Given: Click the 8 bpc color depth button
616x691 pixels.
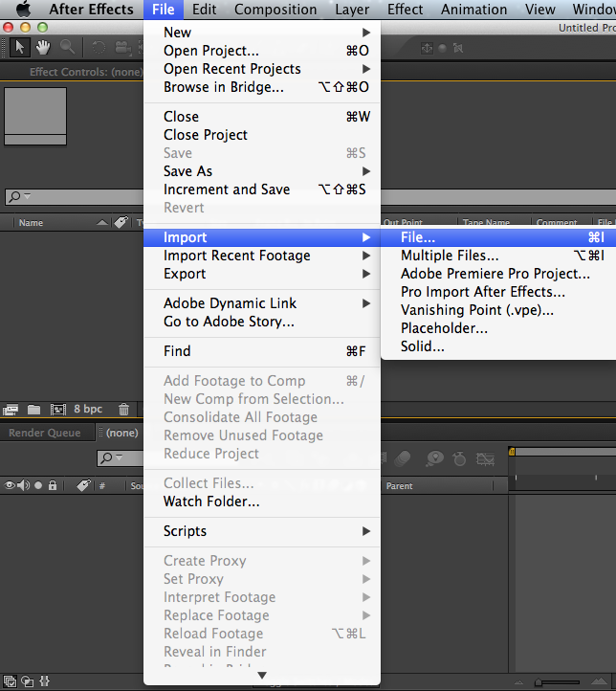Looking at the screenshot, I should pyautogui.click(x=88, y=409).
